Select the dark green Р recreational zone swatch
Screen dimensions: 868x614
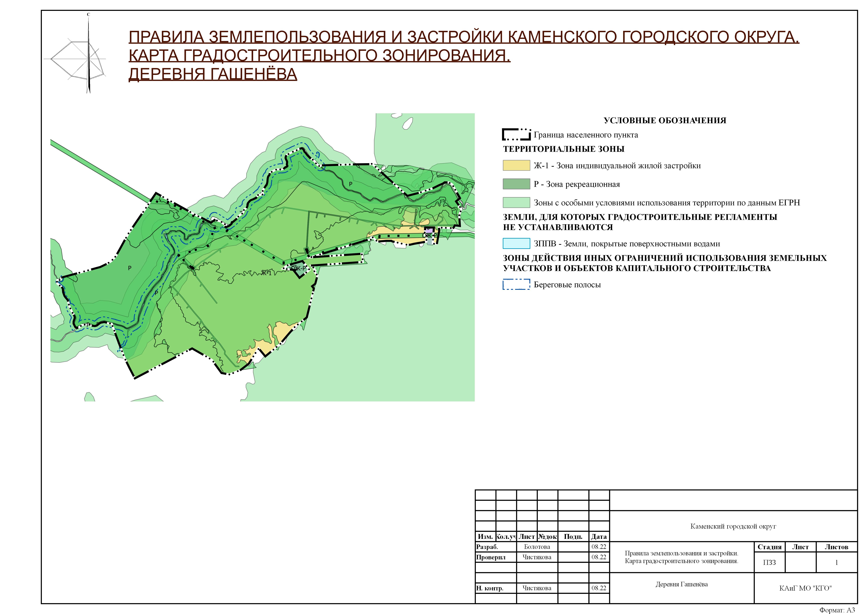516,184
